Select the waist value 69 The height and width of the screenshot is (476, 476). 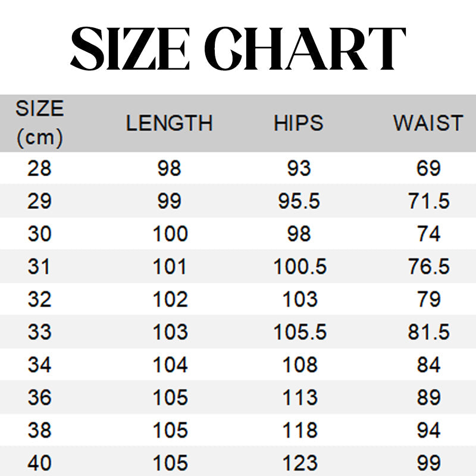pos(428,169)
